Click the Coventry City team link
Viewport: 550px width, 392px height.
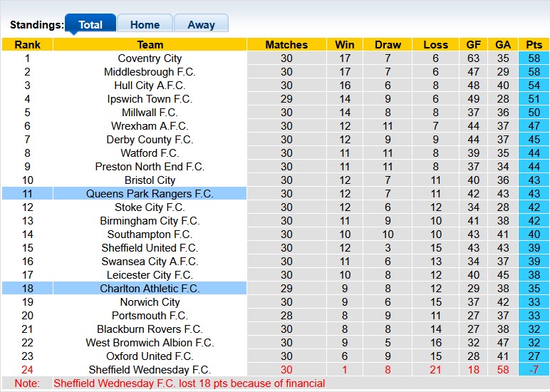coord(150,58)
